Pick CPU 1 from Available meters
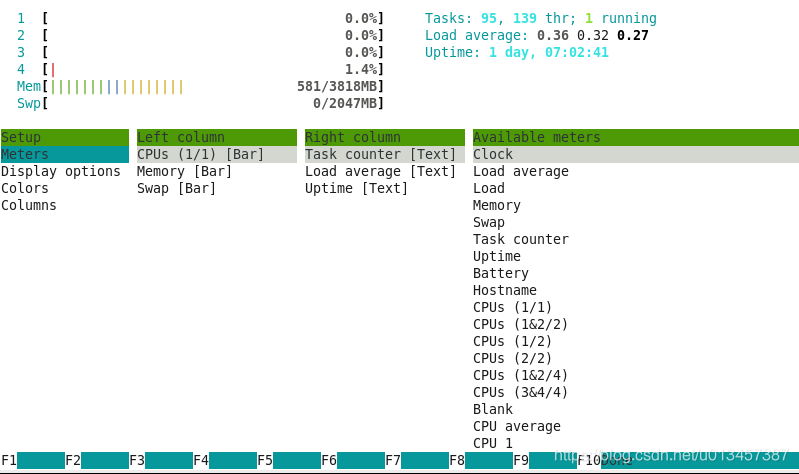Viewport: 799px width, 474px height. tap(493, 443)
